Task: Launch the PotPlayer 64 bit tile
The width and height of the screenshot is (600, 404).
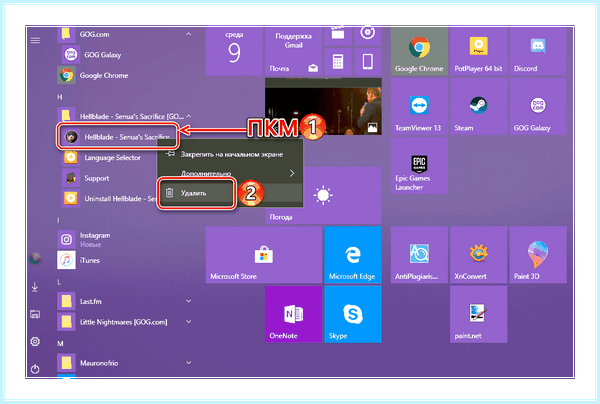Action: tap(478, 51)
